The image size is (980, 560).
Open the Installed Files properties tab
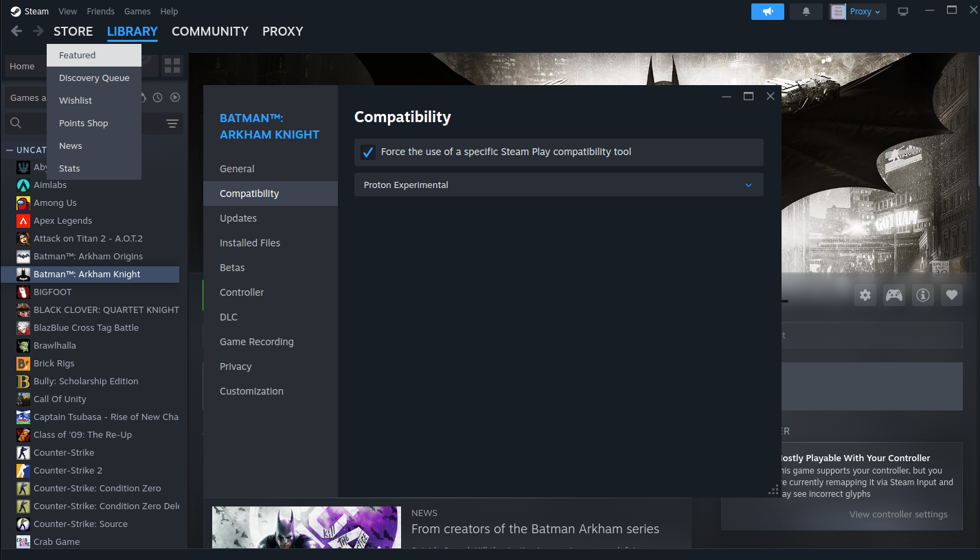(271, 243)
